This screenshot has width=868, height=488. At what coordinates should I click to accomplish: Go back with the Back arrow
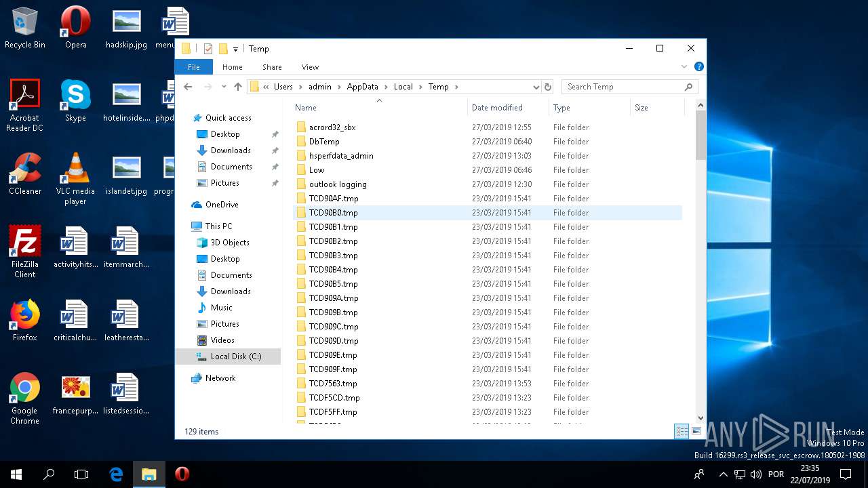(x=188, y=87)
